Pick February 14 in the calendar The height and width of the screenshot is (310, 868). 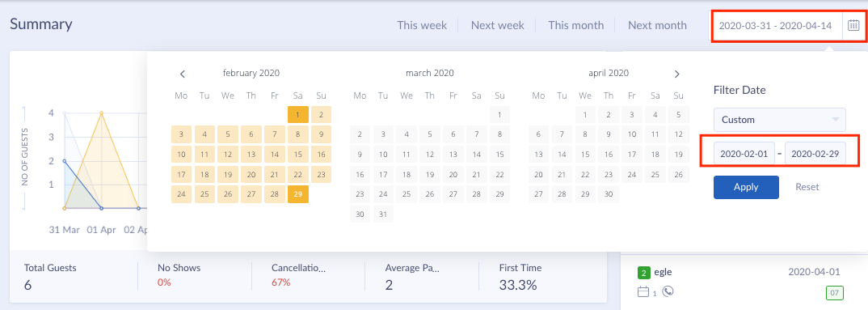(275, 155)
